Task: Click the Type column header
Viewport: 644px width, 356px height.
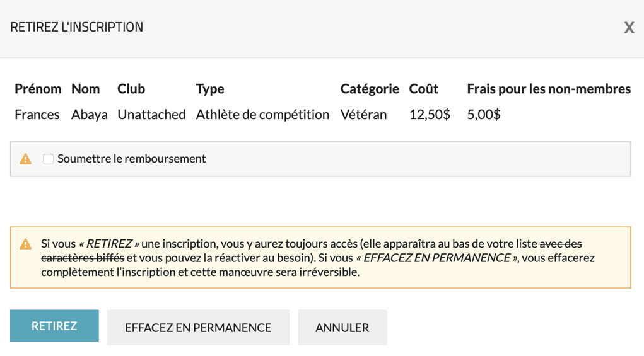Action: [x=210, y=89]
